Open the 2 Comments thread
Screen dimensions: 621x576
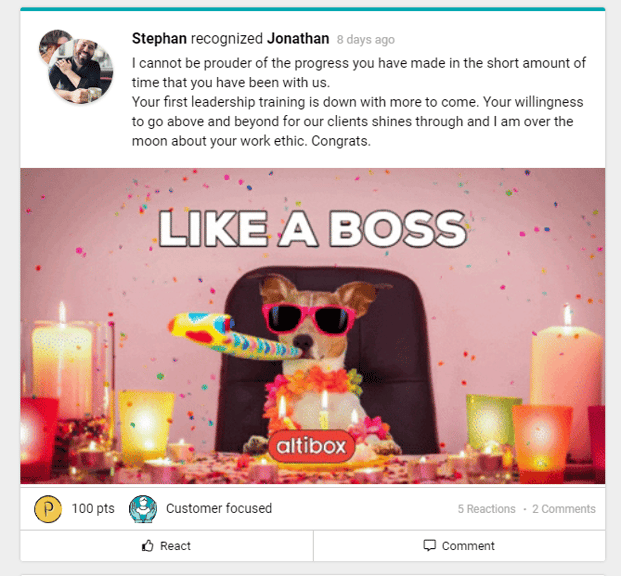pyautogui.click(x=564, y=509)
